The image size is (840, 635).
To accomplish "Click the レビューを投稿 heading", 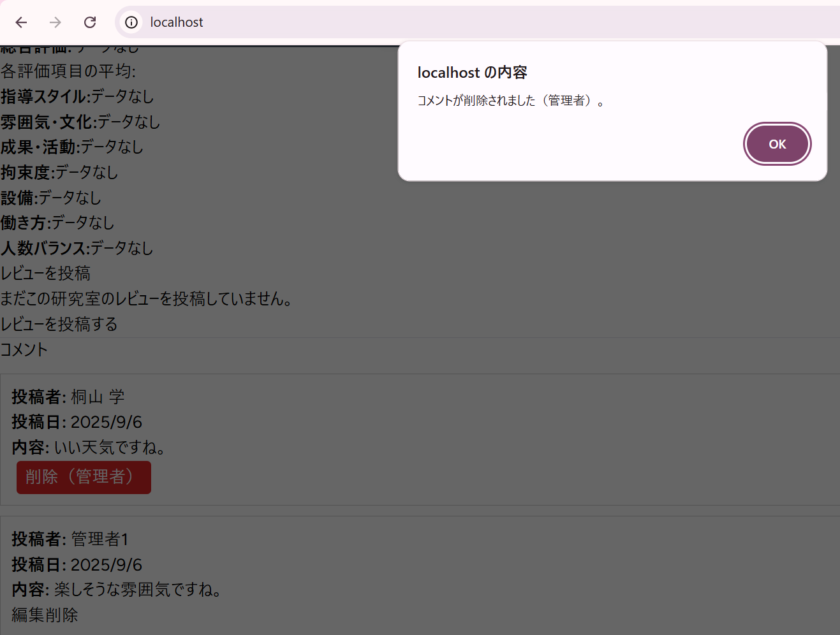I will tap(45, 273).
